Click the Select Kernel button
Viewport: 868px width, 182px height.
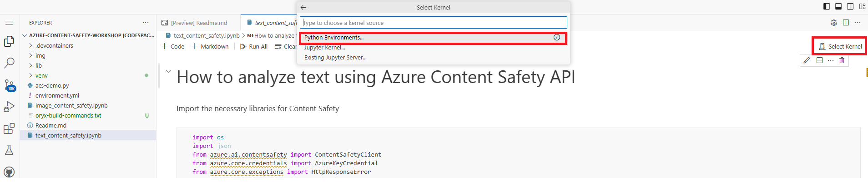pyautogui.click(x=840, y=46)
